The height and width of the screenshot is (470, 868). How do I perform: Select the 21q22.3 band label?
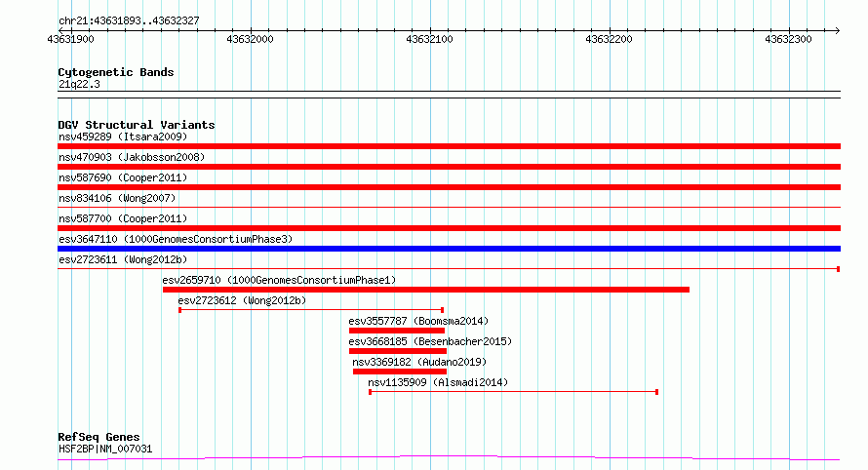(x=79, y=84)
